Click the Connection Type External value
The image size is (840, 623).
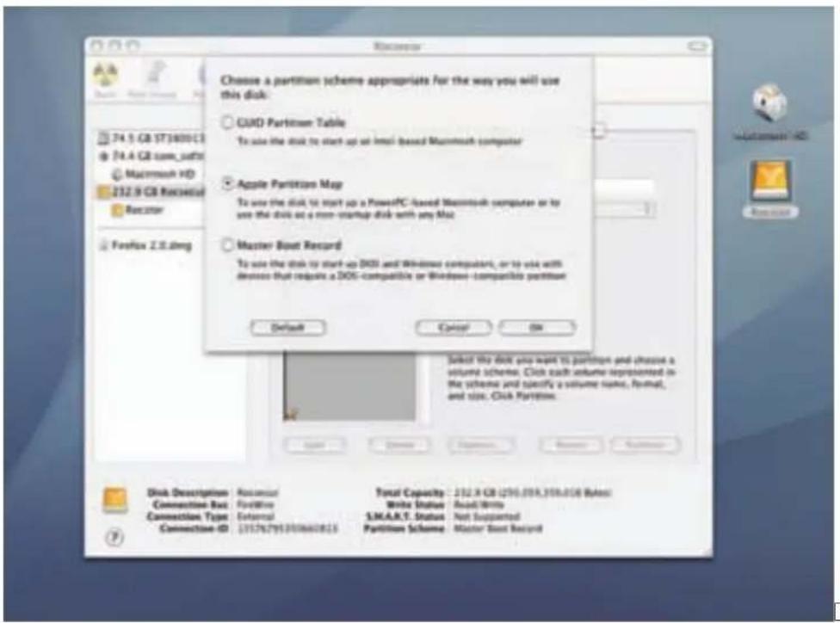pyautogui.click(x=256, y=516)
